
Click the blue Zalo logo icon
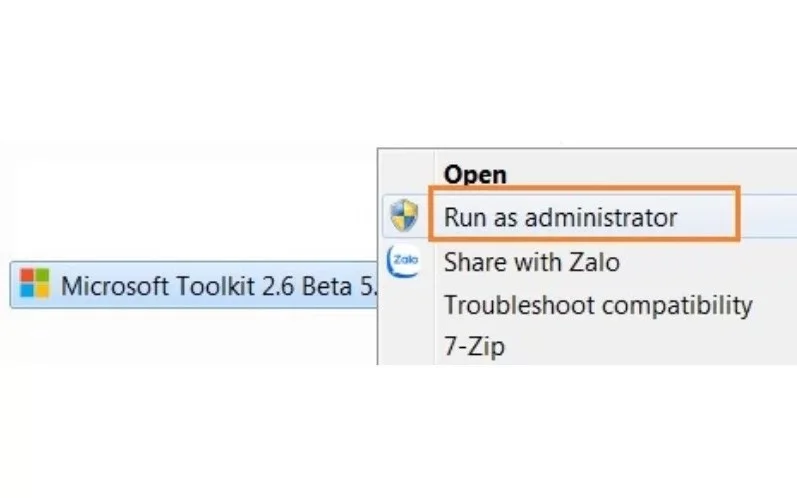click(404, 261)
